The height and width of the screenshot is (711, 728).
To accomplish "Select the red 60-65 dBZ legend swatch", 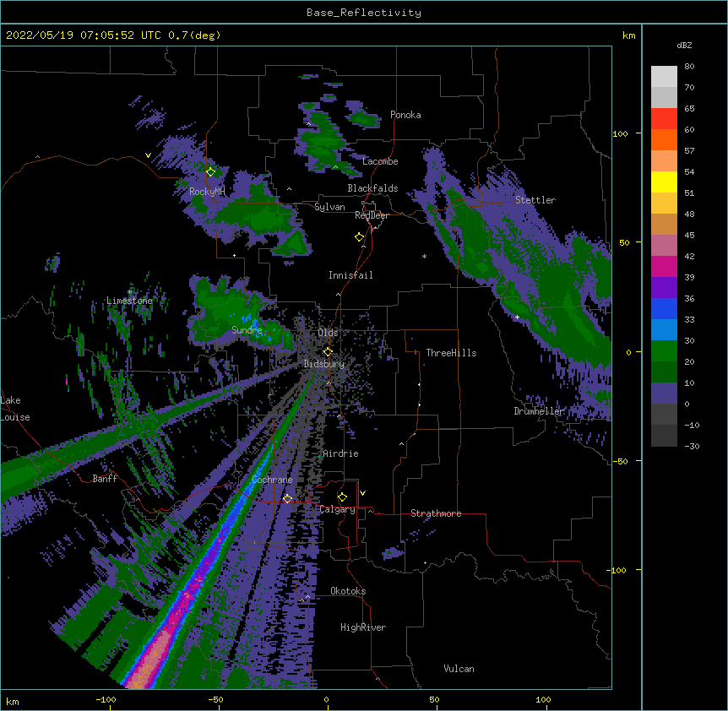I will click(664, 119).
